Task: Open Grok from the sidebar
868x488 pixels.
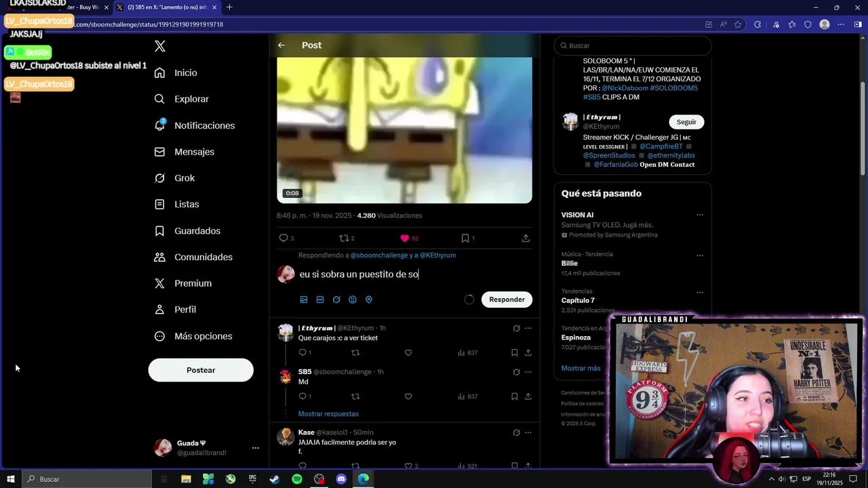Action: (x=174, y=178)
